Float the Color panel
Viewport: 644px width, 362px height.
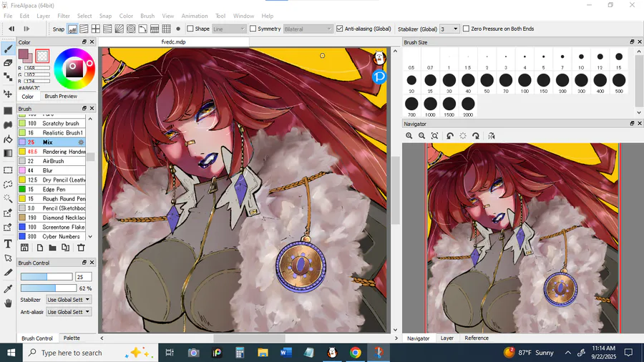pos(84,42)
